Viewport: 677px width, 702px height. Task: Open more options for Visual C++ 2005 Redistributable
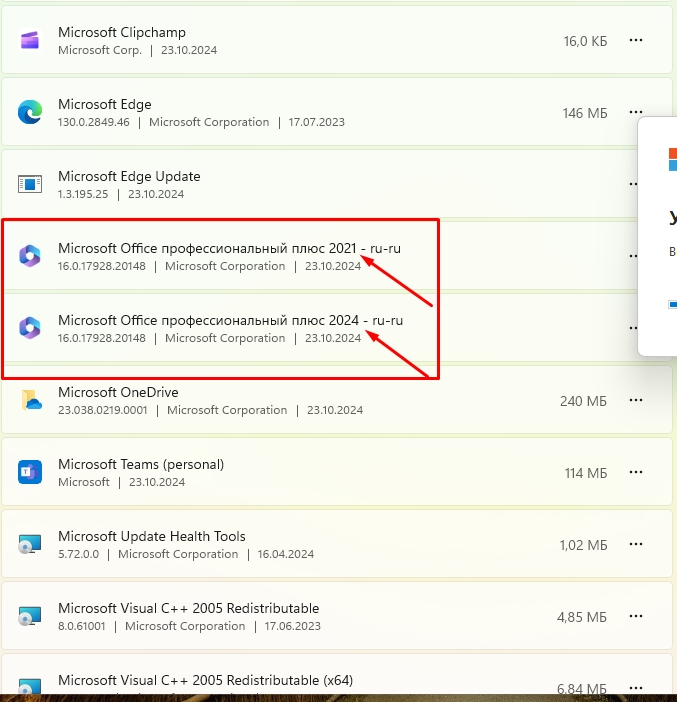[636, 616]
